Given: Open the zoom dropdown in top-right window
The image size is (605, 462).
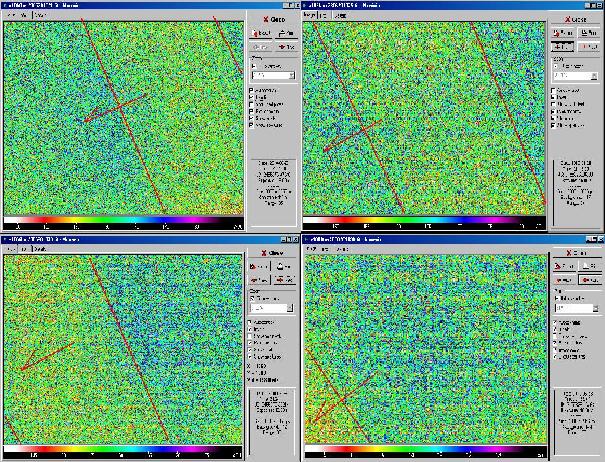Looking at the screenshot, I should [593, 75].
